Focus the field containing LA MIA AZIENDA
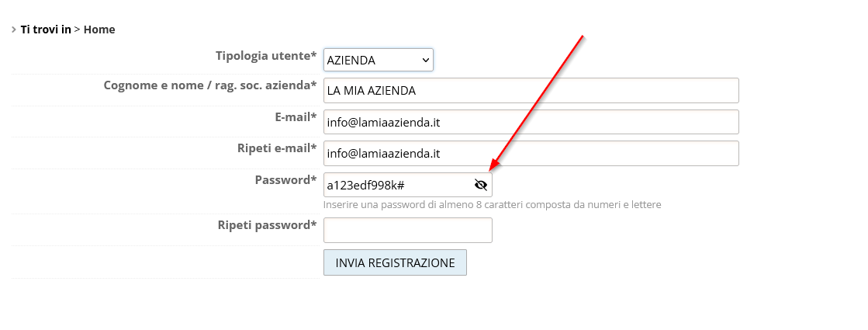868x330 pixels. (531, 90)
